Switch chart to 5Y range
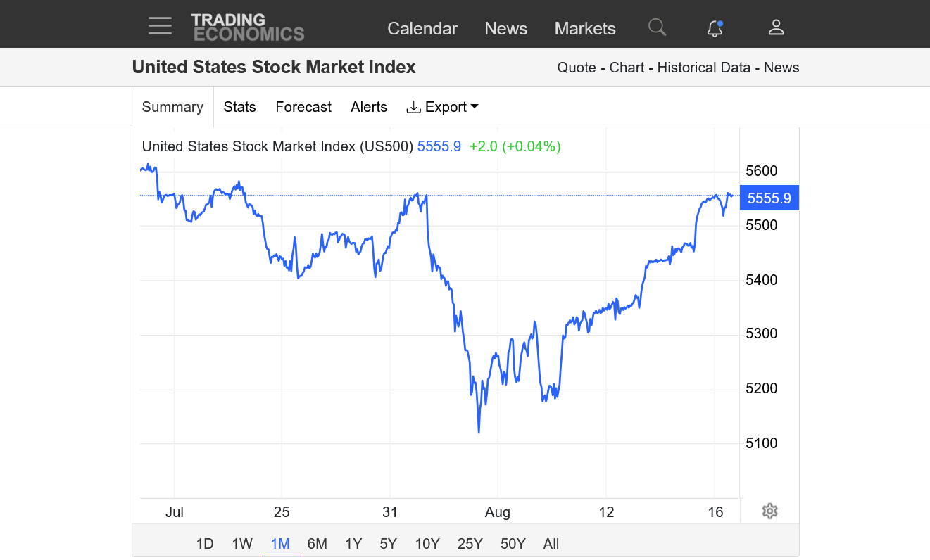Image resolution: width=930 pixels, height=560 pixels. coord(388,543)
